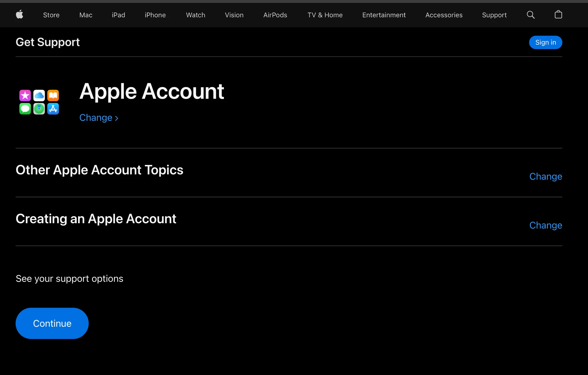Open the shopping bag icon
This screenshot has width=588, height=375.
tap(558, 15)
